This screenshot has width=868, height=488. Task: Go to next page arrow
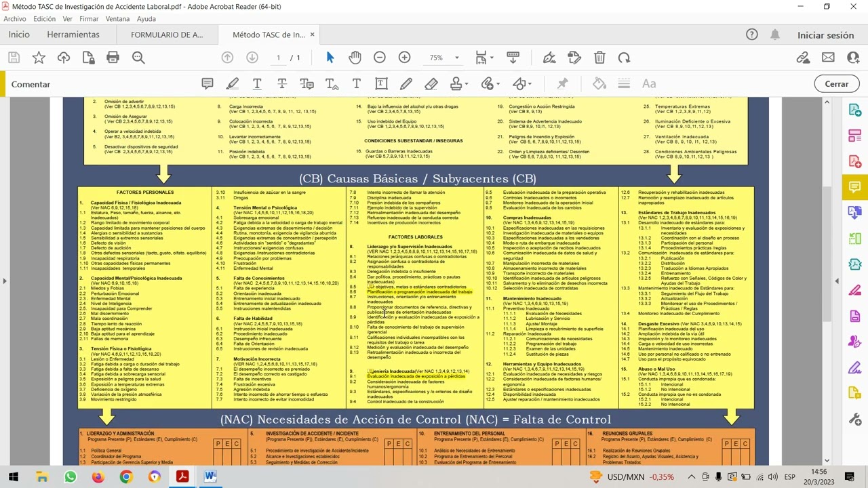coord(252,58)
